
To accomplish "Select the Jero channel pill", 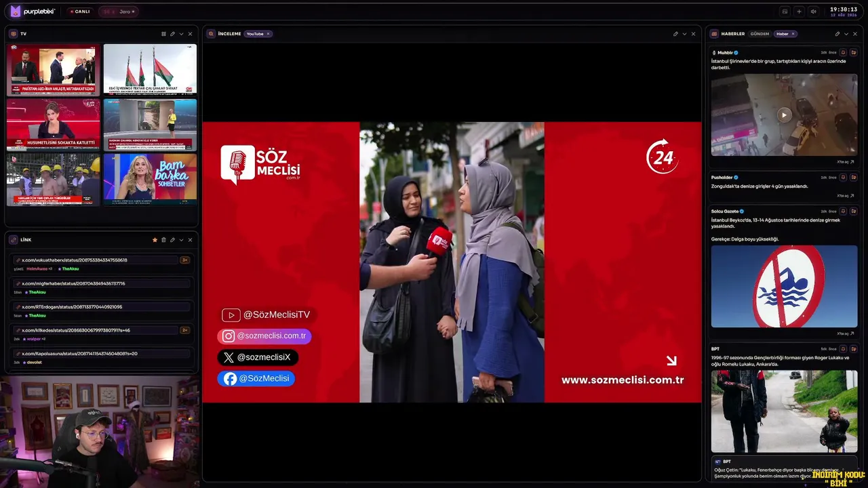I will (x=119, y=12).
